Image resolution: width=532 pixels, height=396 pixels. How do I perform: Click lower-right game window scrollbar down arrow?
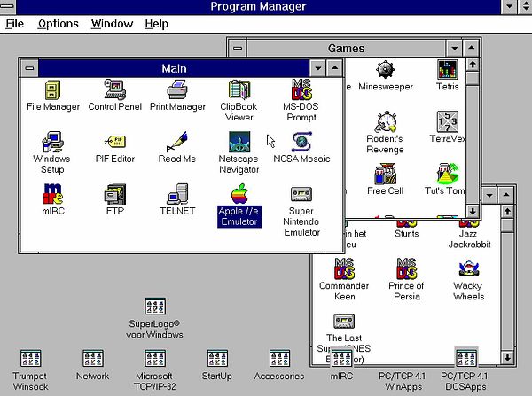(x=507, y=357)
